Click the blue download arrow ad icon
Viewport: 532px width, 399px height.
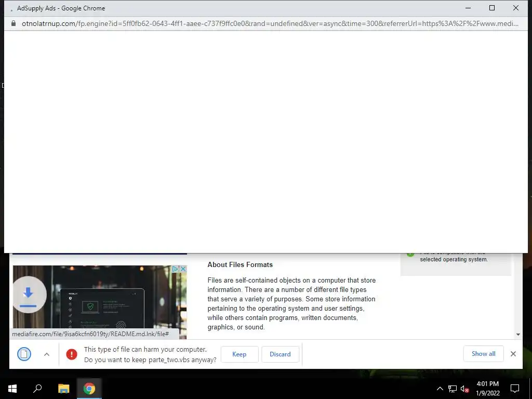pyautogui.click(x=29, y=295)
